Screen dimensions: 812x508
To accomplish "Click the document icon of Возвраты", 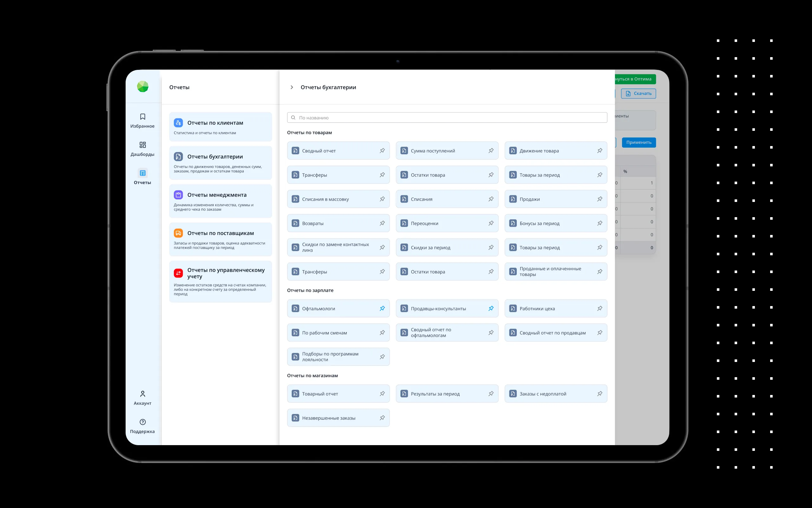I will click(295, 223).
